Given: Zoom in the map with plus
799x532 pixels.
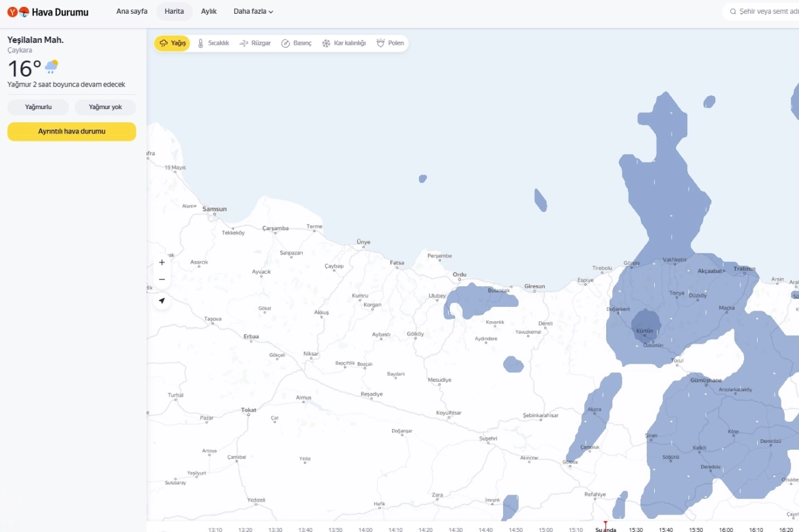Looking at the screenshot, I should tap(162, 263).
